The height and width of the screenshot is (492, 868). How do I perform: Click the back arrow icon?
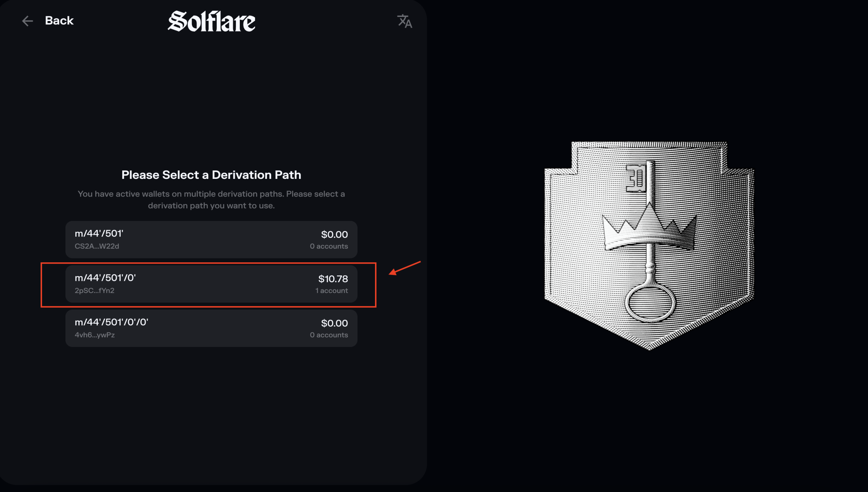(27, 21)
